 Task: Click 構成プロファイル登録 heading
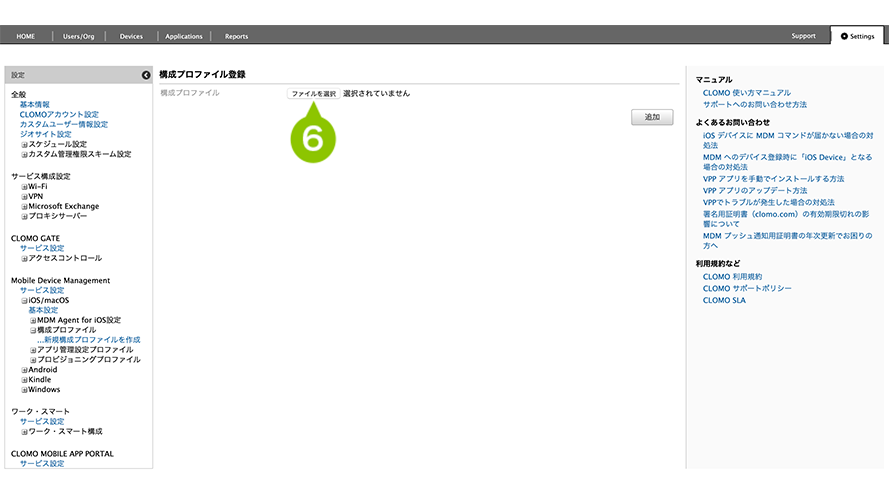(202, 74)
